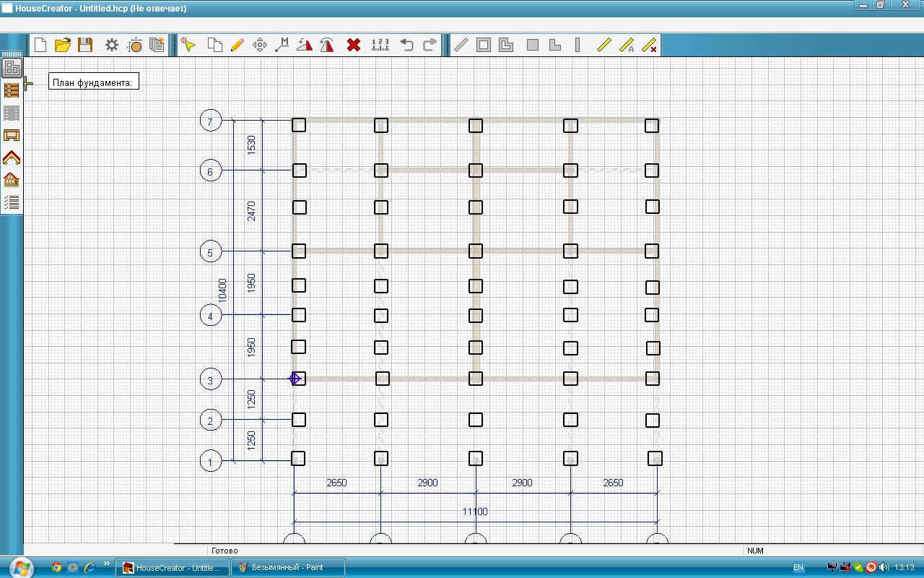Open the roof view in sidebar
The image size is (924, 578).
12,158
